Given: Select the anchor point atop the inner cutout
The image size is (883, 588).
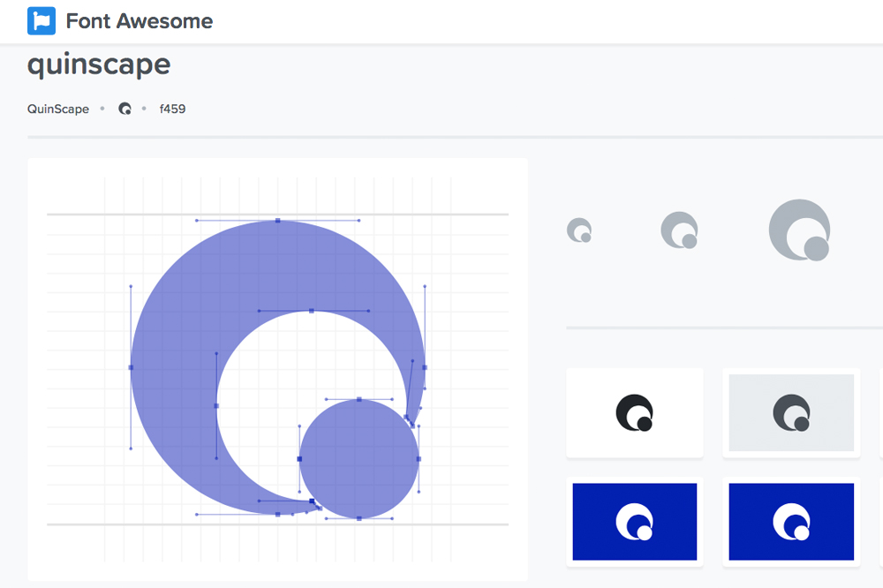Looking at the screenshot, I should coord(312,311).
